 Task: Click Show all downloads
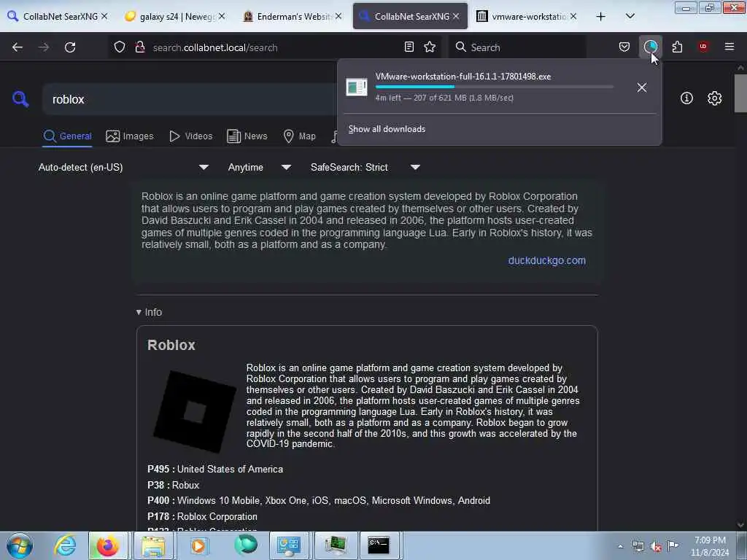pyautogui.click(x=387, y=129)
